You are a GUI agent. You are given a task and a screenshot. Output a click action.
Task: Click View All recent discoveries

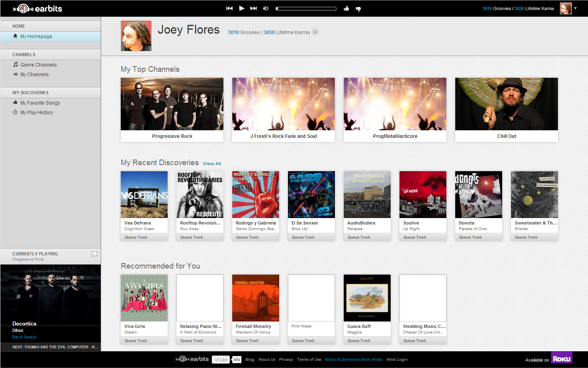click(212, 164)
